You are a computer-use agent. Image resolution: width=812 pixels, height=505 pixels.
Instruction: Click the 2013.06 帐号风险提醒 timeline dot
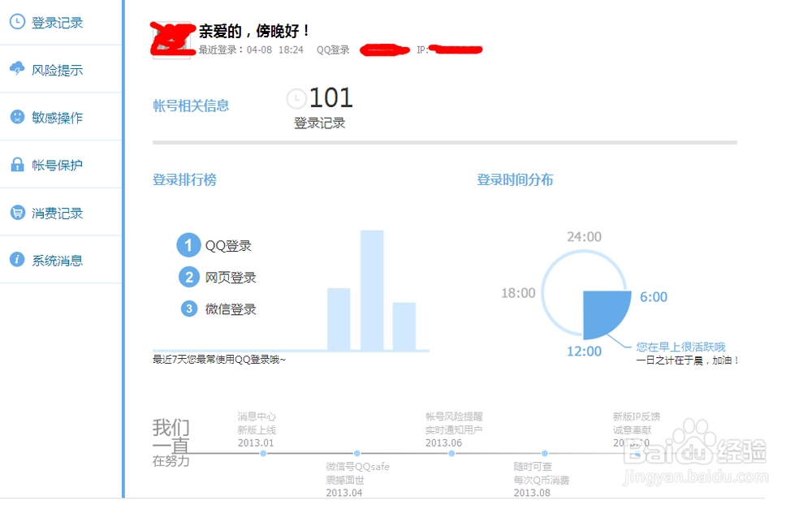pos(451,453)
